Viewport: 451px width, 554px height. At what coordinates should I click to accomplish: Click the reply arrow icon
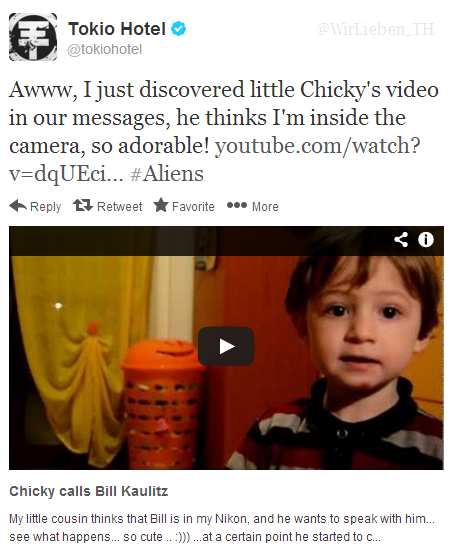click(x=18, y=206)
